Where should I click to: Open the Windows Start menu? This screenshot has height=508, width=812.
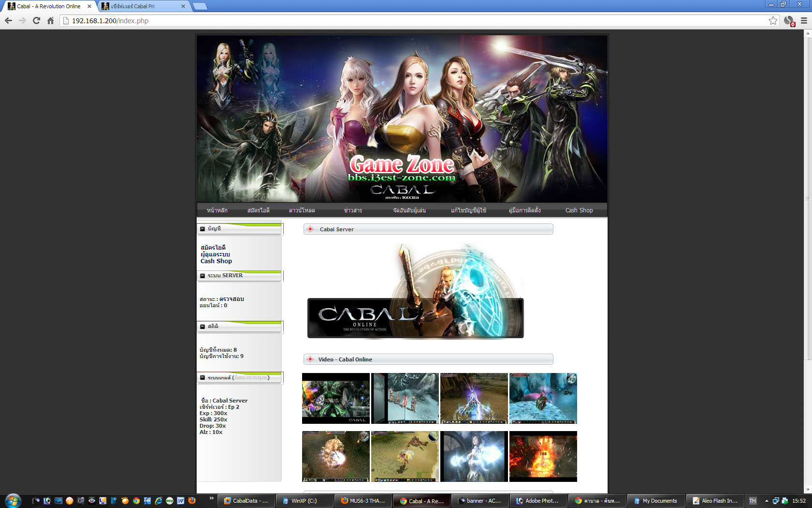(x=13, y=501)
